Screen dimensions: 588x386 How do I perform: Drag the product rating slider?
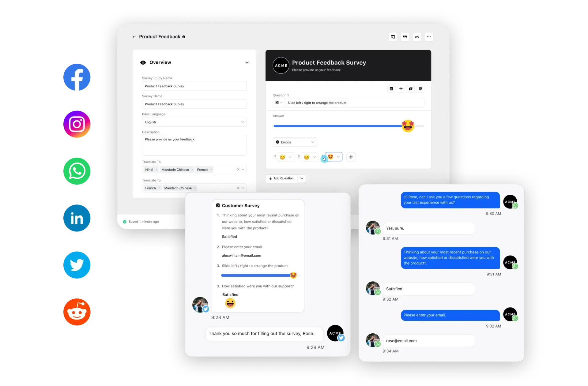click(x=408, y=126)
